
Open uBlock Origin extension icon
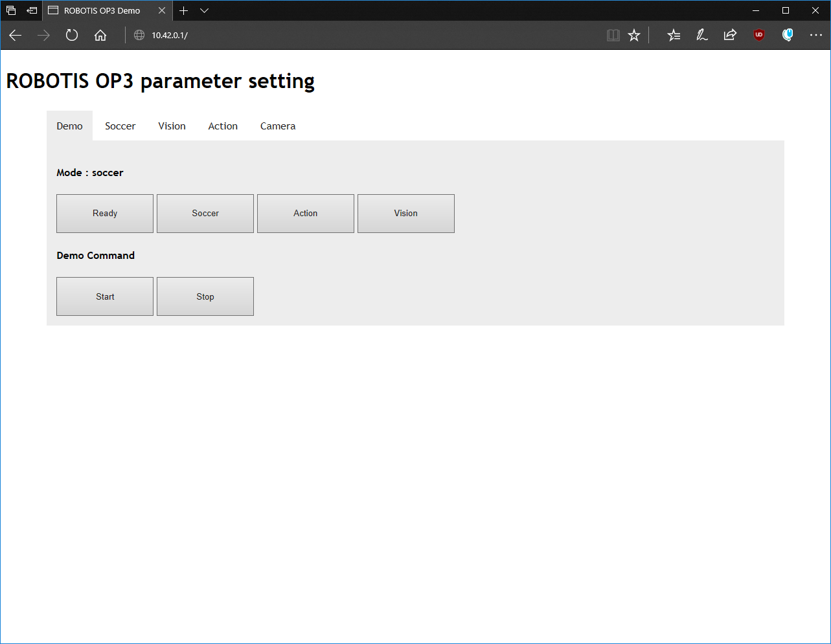click(x=759, y=36)
